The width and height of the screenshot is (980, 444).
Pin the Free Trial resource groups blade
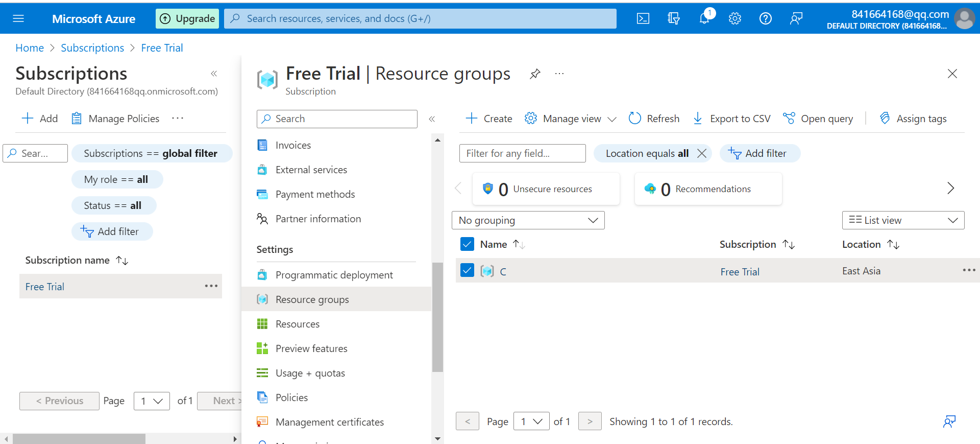click(x=535, y=74)
